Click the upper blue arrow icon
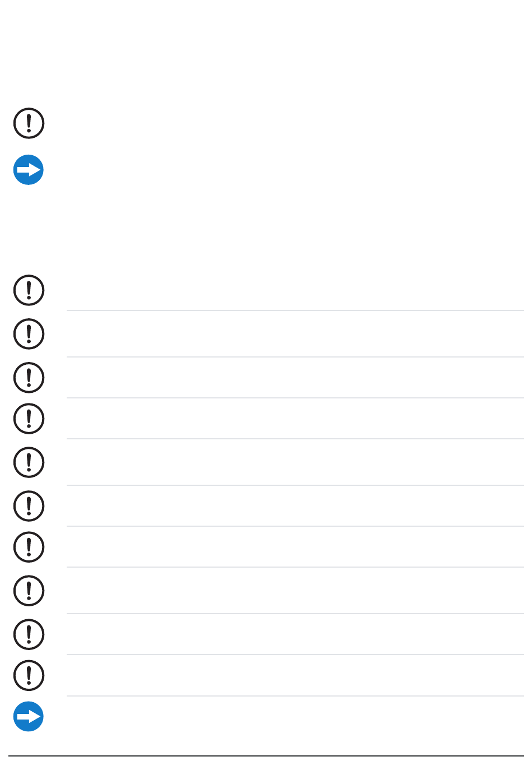 tap(29, 170)
